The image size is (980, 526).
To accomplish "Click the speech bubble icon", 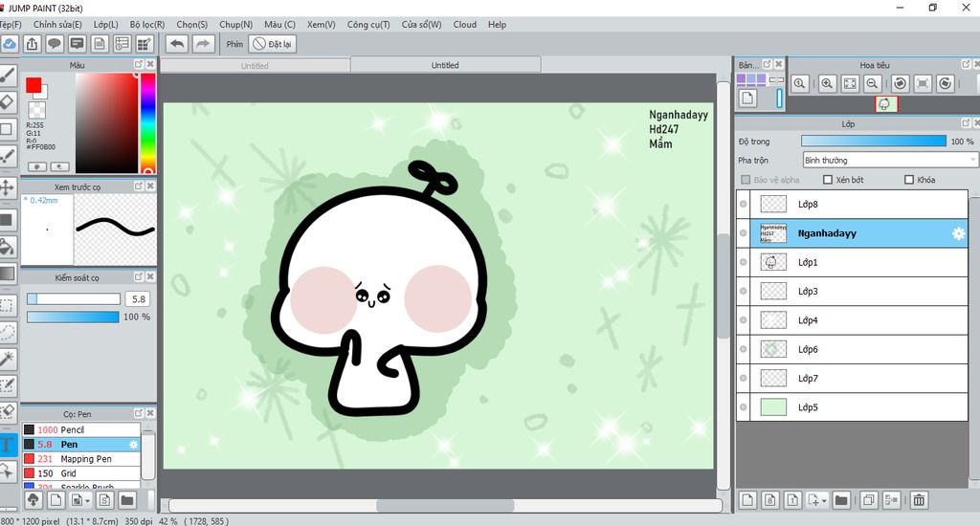I will coord(55,44).
